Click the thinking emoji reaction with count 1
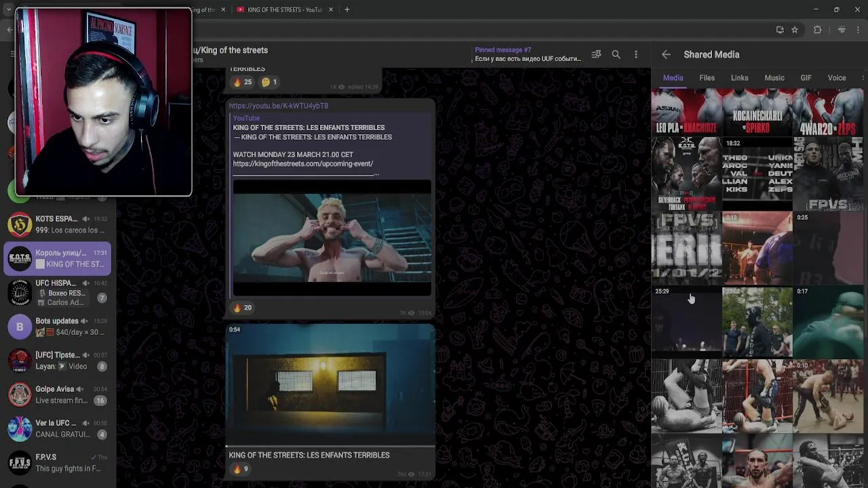 [x=269, y=82]
